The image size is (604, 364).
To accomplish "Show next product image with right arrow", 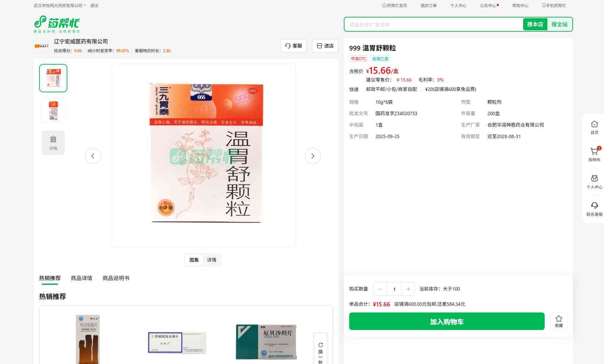I will click(312, 156).
